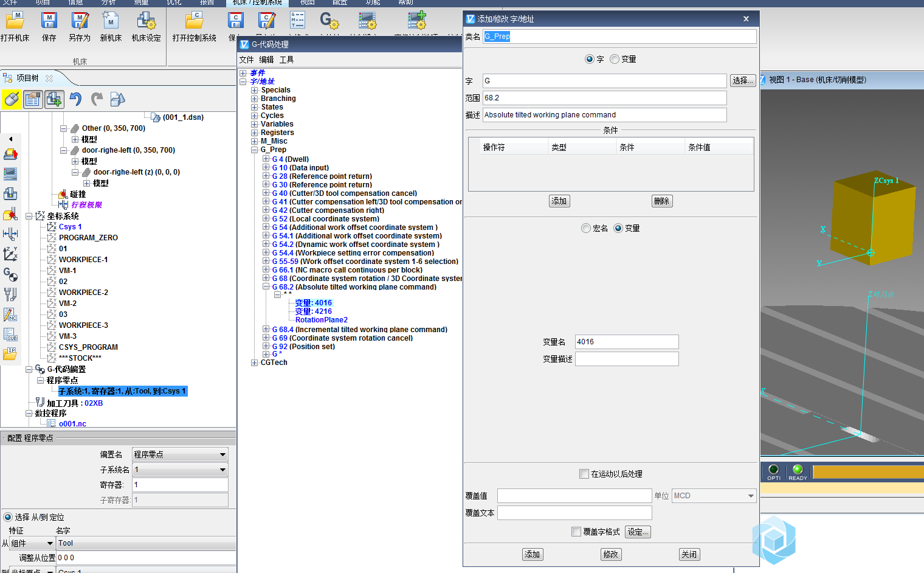
Task: Click the yellow mouse-pick icon in project tree toolbar
Action: point(12,99)
